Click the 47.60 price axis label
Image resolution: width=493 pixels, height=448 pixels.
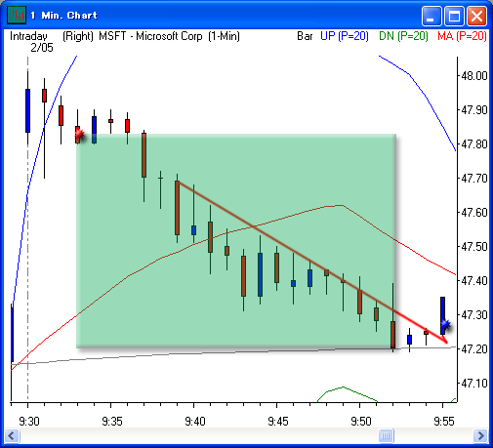pos(474,213)
